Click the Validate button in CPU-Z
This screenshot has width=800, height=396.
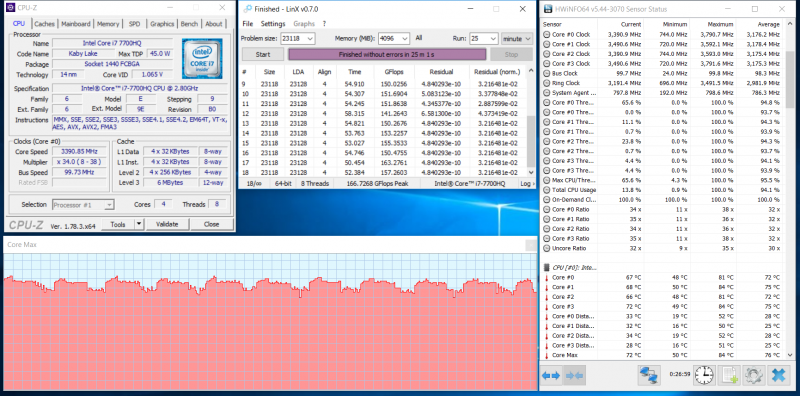pyautogui.click(x=167, y=224)
